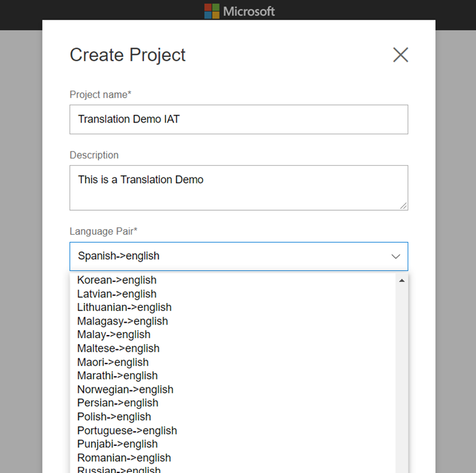Pick Portuguese->english option
This screenshot has width=476, height=473.
(x=127, y=431)
